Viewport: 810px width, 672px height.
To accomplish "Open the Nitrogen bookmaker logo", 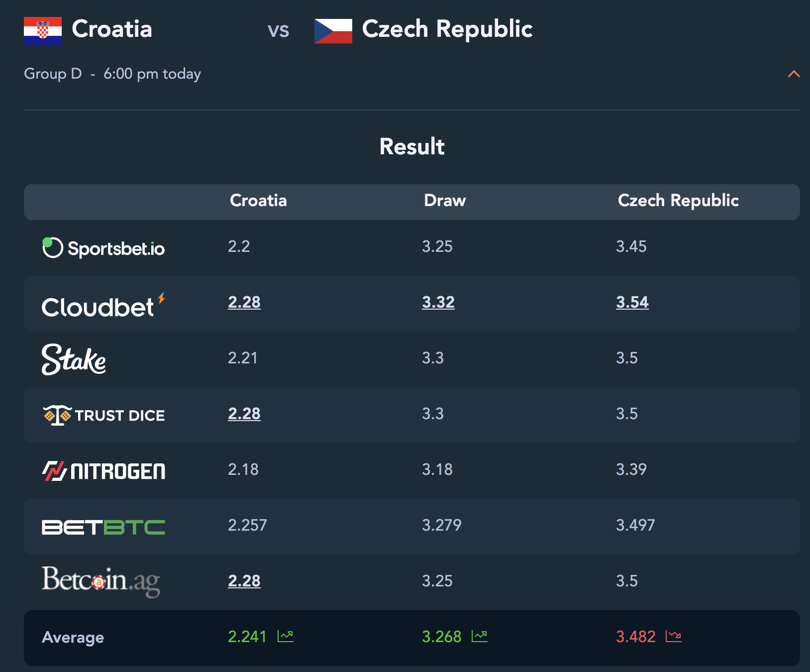I will coord(103,471).
